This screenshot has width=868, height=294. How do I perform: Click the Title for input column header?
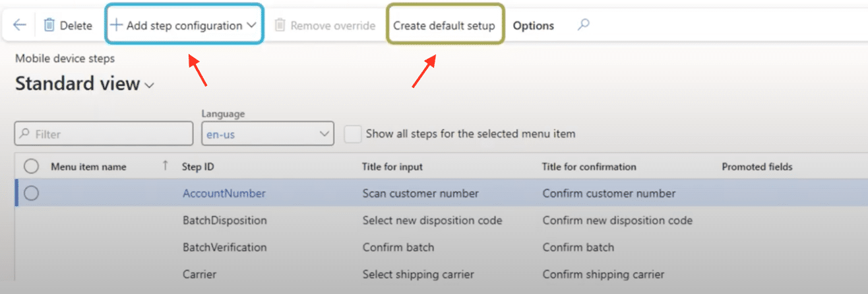[392, 166]
